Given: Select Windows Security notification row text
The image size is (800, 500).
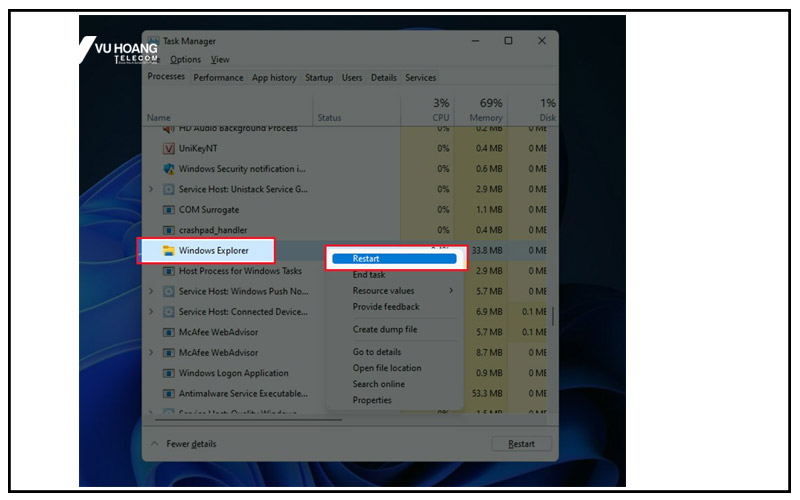Looking at the screenshot, I should click(x=242, y=169).
